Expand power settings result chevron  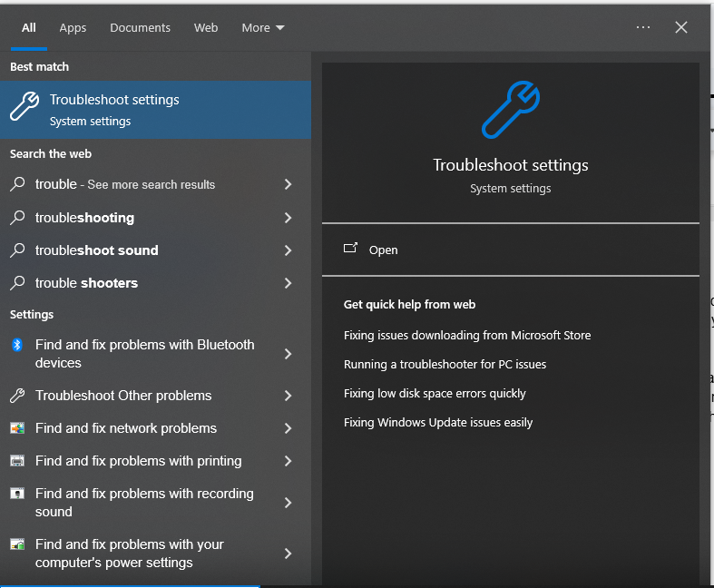tap(288, 554)
